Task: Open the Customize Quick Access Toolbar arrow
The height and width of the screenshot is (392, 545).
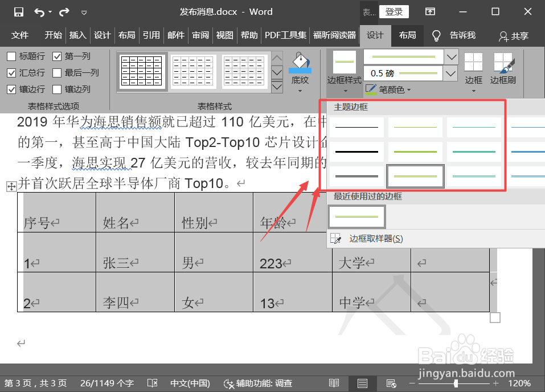Action: [84, 13]
